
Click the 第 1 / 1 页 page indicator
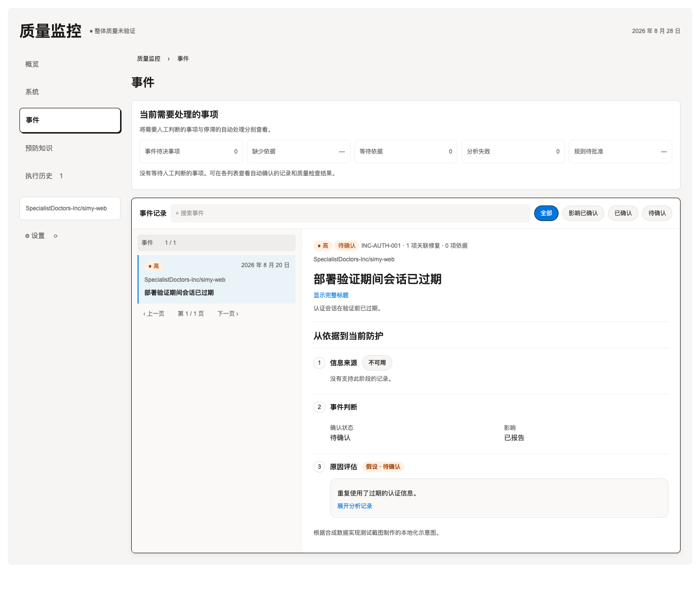coord(191,314)
